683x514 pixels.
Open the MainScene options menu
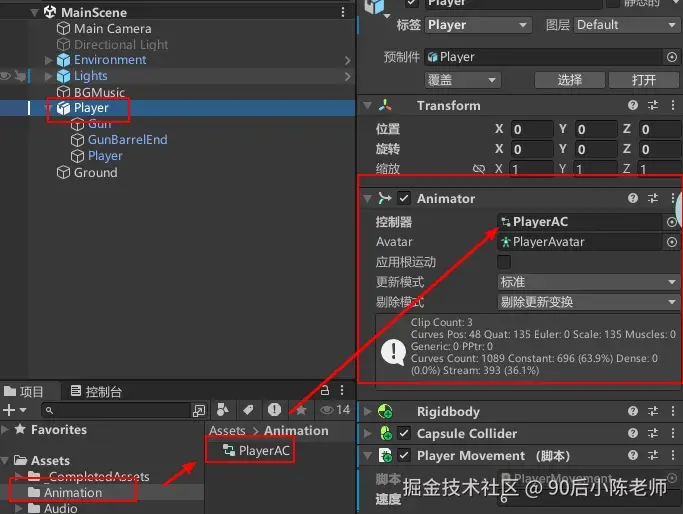point(343,12)
